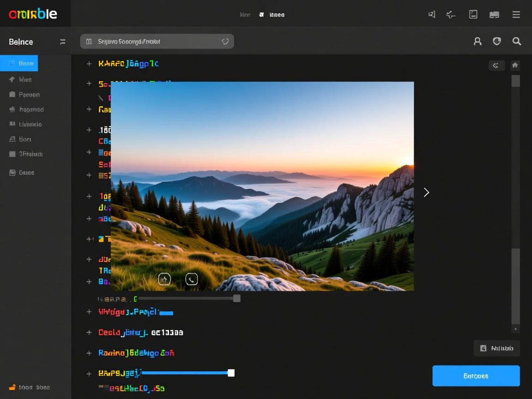
Task: Click the orange icon at sidebar bottom
Action: click(12, 387)
